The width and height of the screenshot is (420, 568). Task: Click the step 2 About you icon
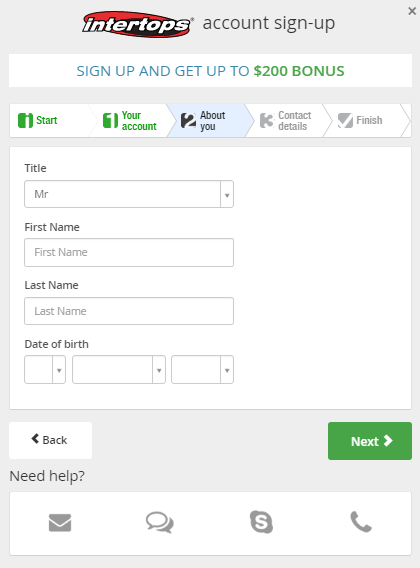click(x=188, y=121)
